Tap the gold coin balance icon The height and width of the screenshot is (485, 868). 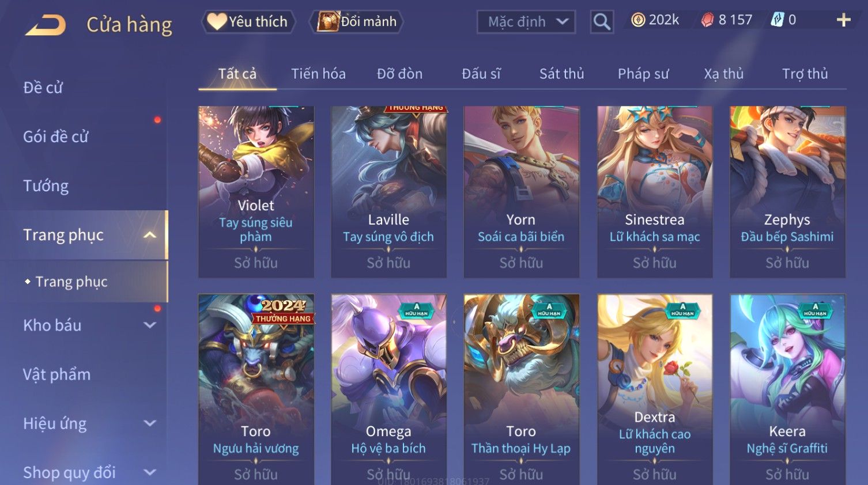(638, 20)
